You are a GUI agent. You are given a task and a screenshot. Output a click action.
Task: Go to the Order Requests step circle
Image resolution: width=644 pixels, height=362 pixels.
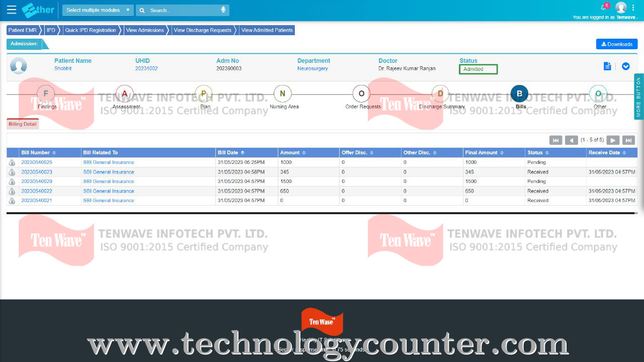click(361, 94)
